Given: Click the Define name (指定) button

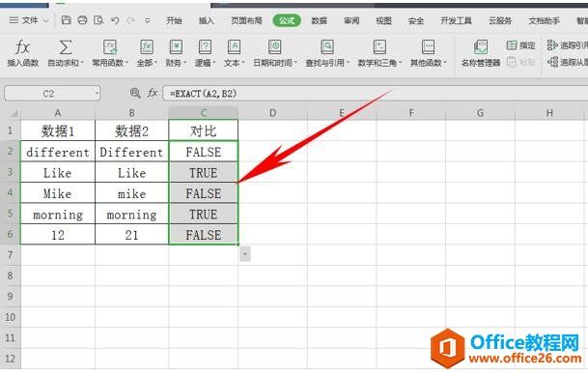Looking at the screenshot, I should pyautogui.click(x=520, y=45).
